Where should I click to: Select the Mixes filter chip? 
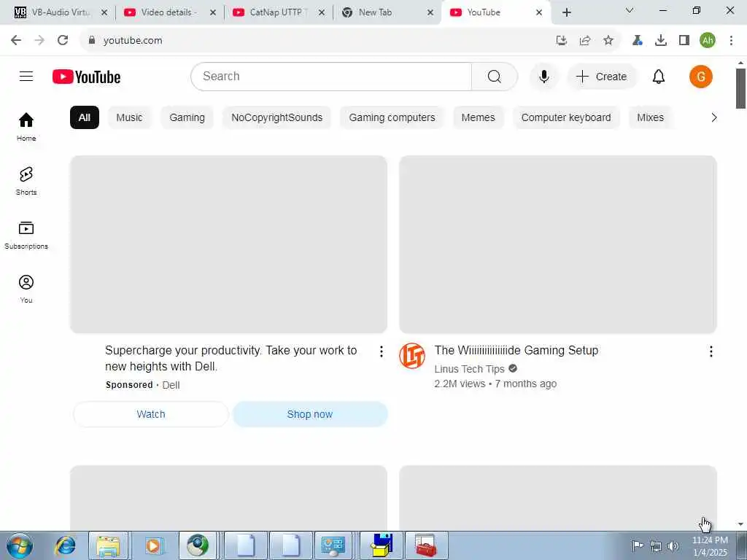point(650,117)
